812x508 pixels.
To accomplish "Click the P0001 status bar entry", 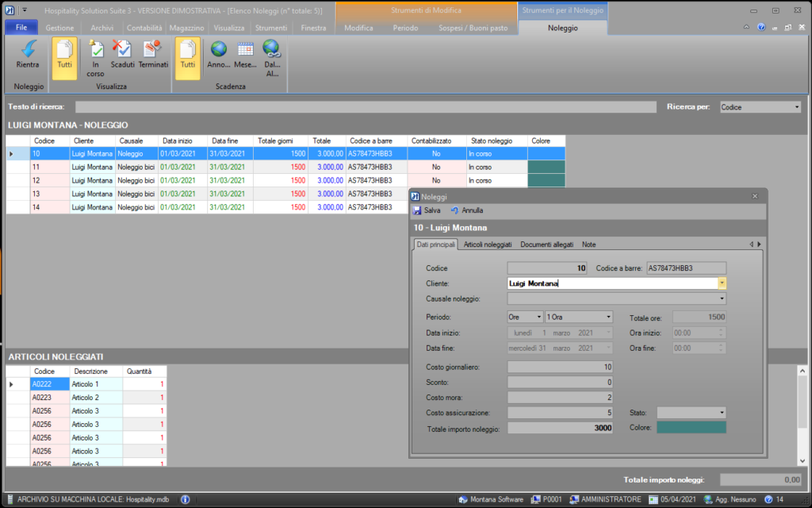I will click(546, 500).
